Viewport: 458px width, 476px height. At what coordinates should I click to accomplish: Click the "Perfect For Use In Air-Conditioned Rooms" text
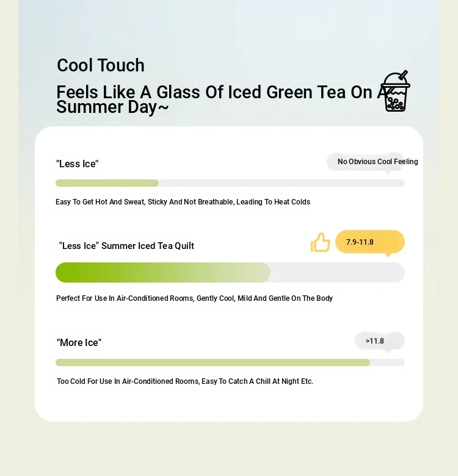(x=194, y=298)
